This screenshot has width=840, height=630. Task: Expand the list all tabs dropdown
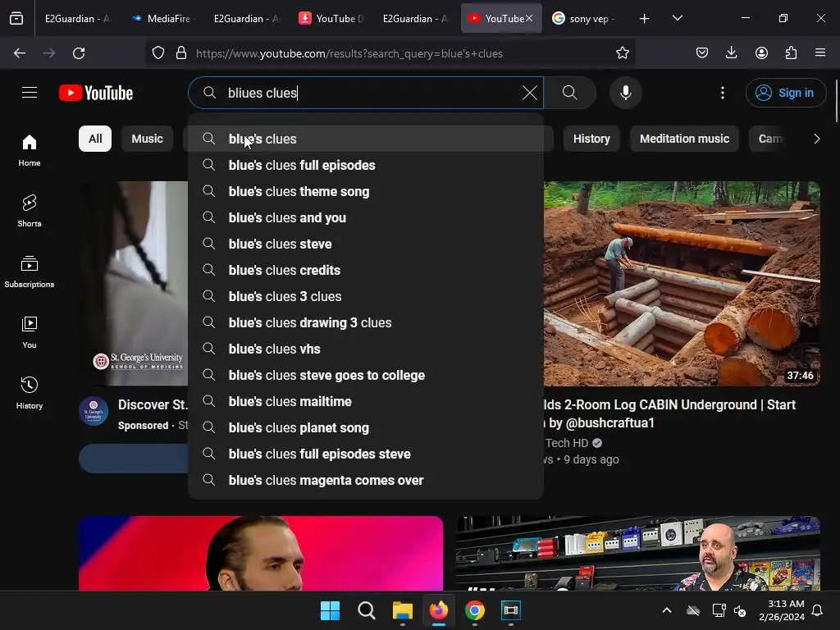[677, 18]
